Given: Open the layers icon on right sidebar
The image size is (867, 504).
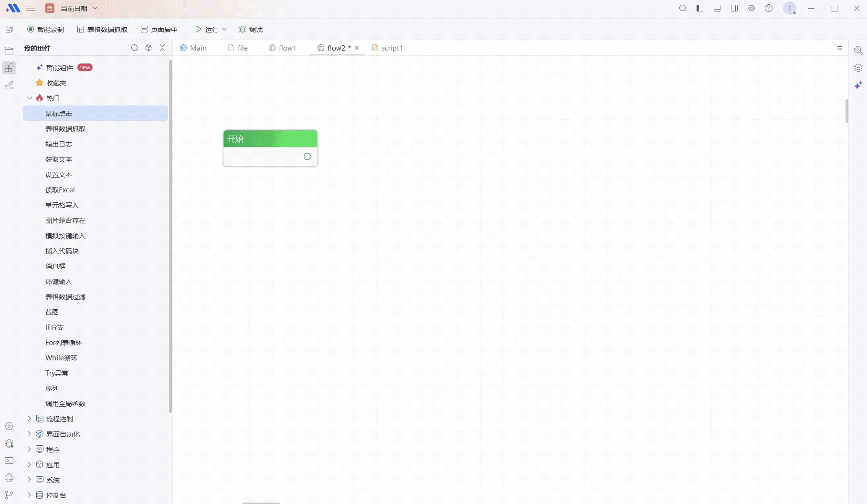Looking at the screenshot, I should 858,68.
